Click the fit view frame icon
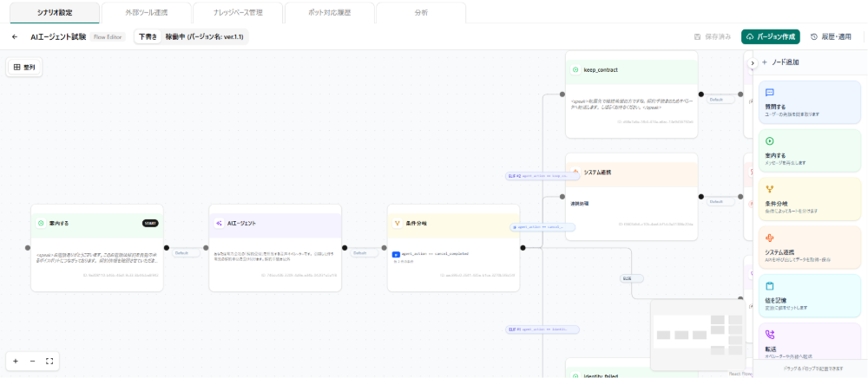Screen dimensions: 868x378 point(49,361)
